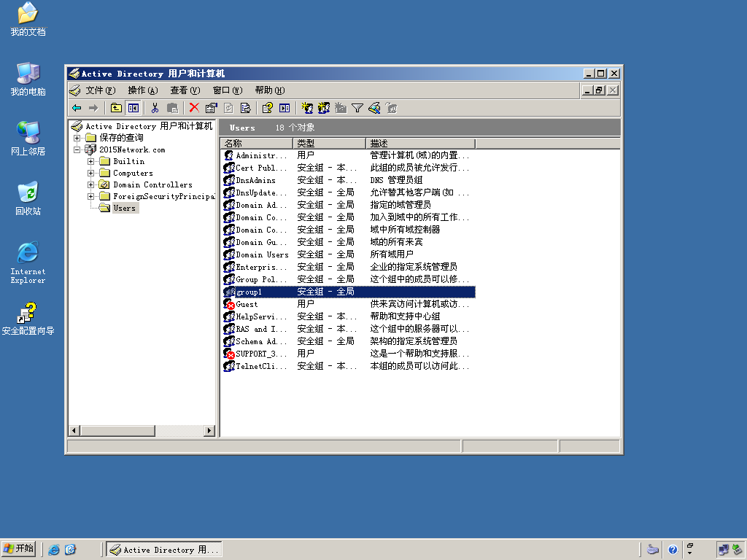Screen dimensions: 747x560
Task: Click the Up one level folder icon
Action: click(116, 108)
